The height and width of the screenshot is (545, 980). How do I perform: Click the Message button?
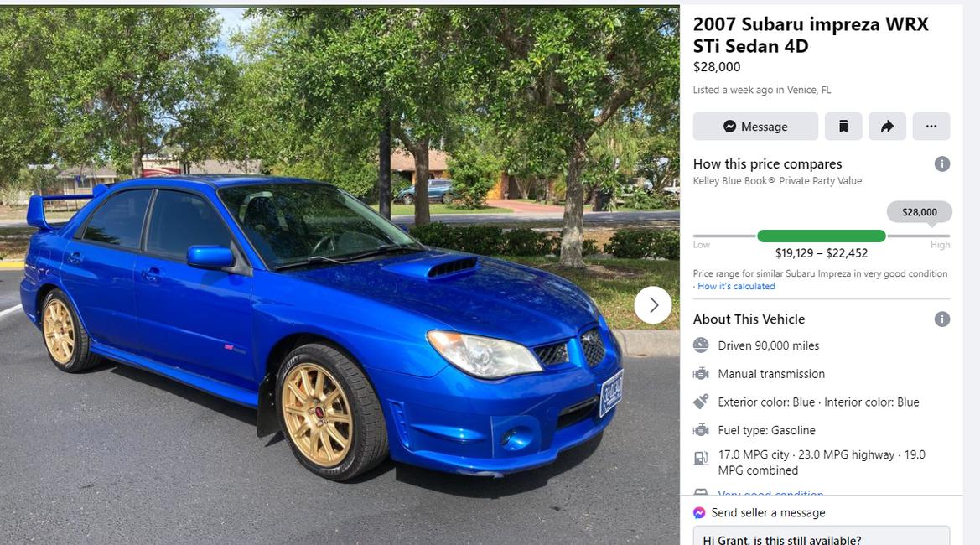(x=755, y=127)
